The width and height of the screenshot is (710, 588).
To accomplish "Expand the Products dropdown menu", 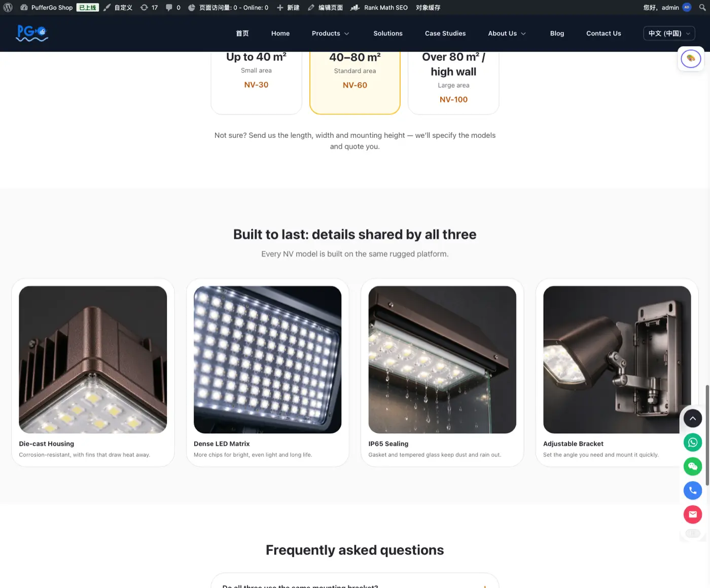I will [x=331, y=33].
